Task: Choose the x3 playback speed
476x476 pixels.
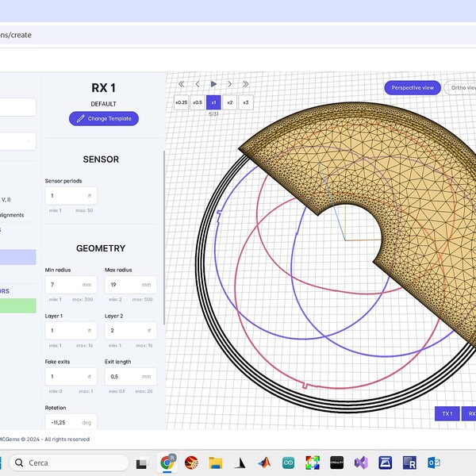Action: (x=246, y=102)
